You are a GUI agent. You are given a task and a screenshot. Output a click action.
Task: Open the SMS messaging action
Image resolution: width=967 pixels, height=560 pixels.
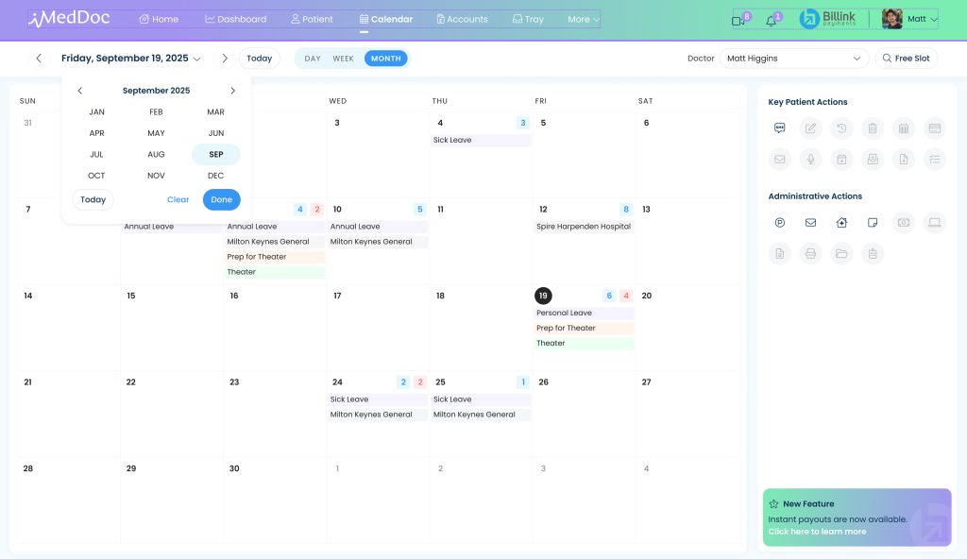click(778, 127)
